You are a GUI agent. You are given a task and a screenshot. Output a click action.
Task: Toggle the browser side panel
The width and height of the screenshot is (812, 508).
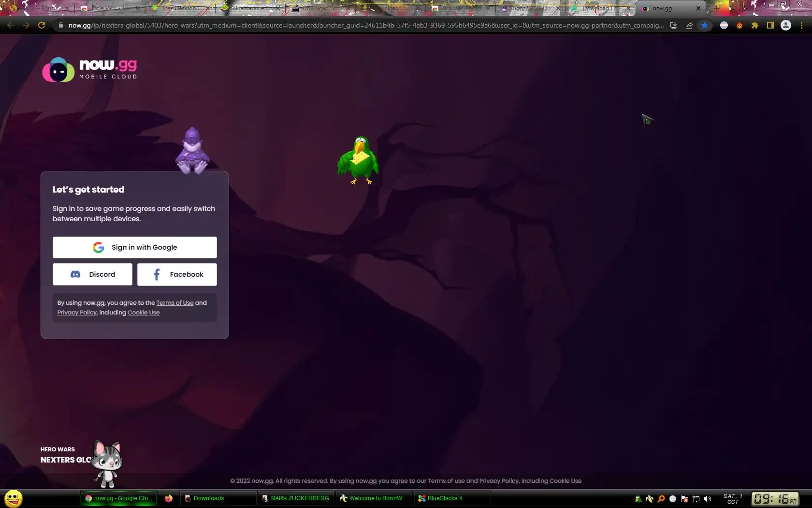[x=770, y=25]
